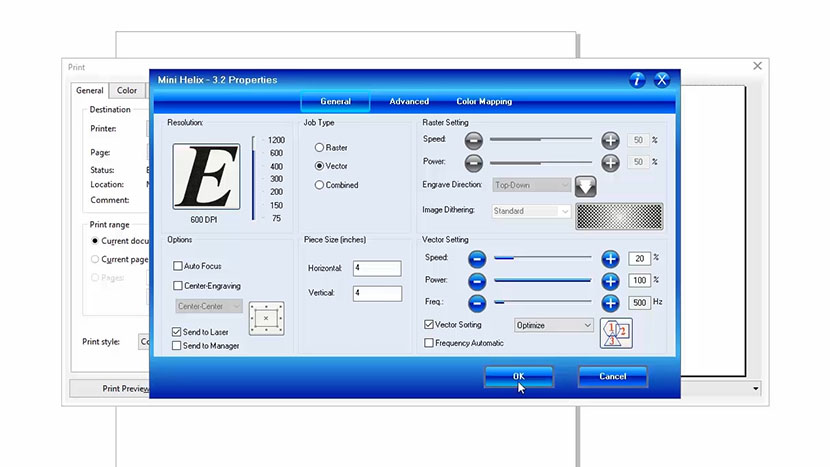Click the help question mark icon
The height and width of the screenshot is (467, 830).
click(637, 80)
